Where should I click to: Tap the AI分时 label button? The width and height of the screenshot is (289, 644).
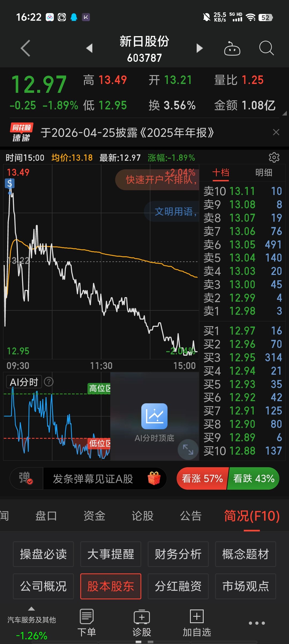[x=24, y=382]
